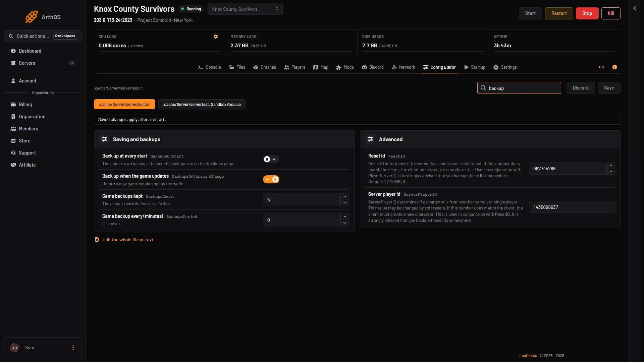Increase Reset id value
This screenshot has height=362, width=644.
coord(611,165)
